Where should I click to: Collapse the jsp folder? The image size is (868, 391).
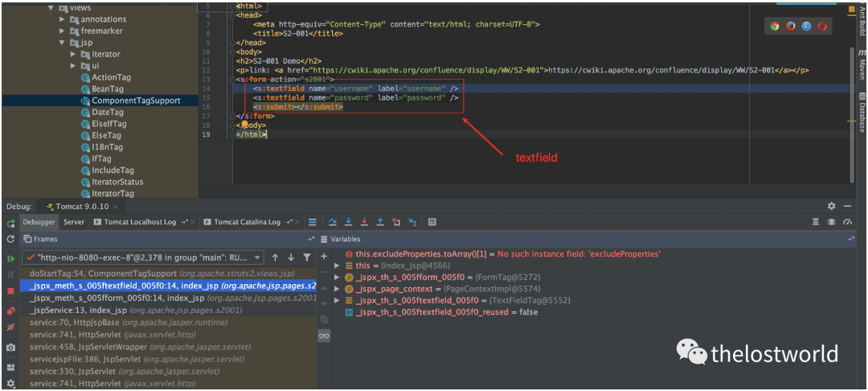click(x=63, y=43)
